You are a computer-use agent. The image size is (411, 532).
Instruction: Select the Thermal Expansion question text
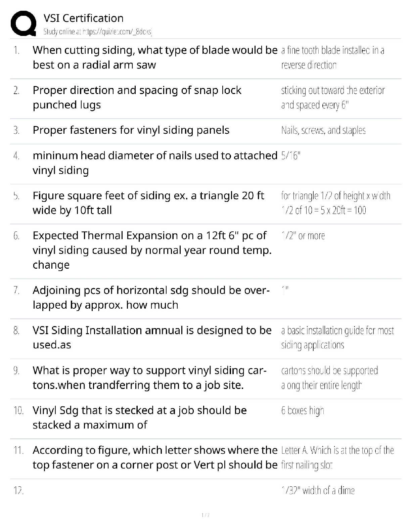point(152,250)
